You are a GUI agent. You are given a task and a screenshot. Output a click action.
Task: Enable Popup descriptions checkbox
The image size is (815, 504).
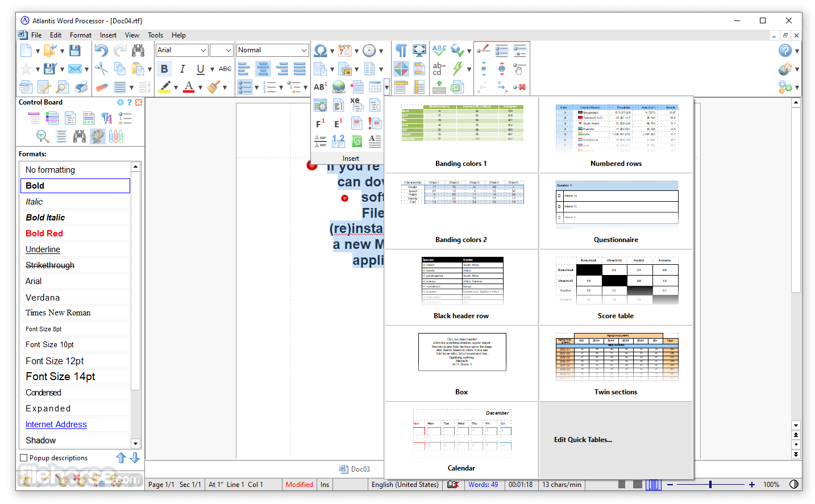coord(23,458)
